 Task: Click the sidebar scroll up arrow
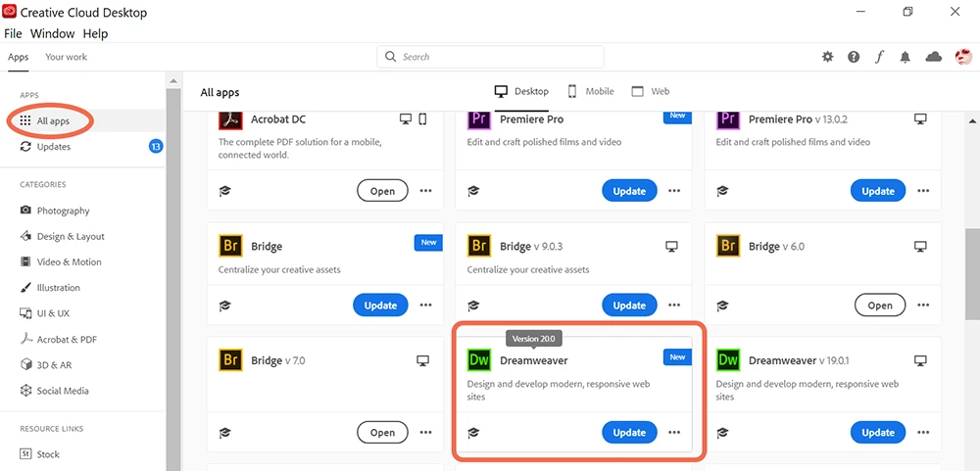point(173,80)
